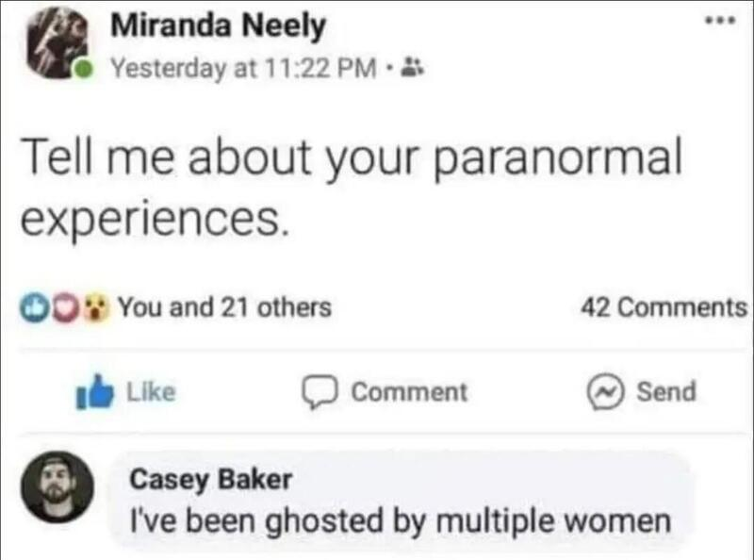
Task: Click the wow face reaction emoji
Action: tap(97, 308)
